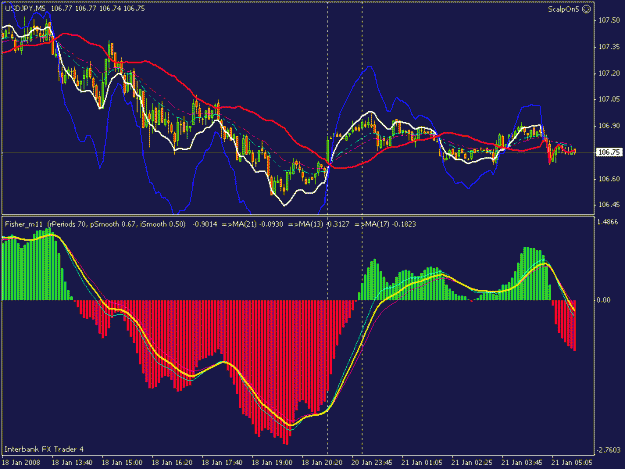
Task: Click the 0.00 indicator zero level label
Action: point(604,300)
